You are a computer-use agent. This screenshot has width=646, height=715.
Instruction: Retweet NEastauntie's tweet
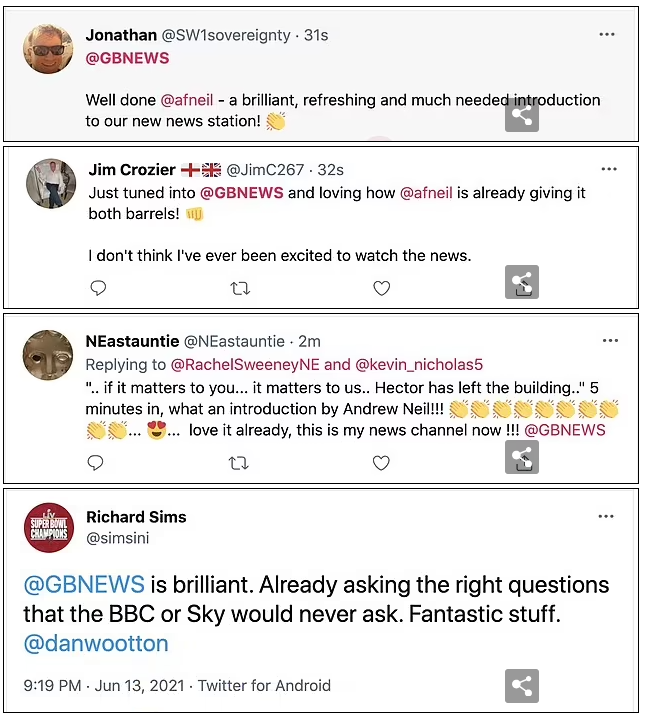point(240,463)
